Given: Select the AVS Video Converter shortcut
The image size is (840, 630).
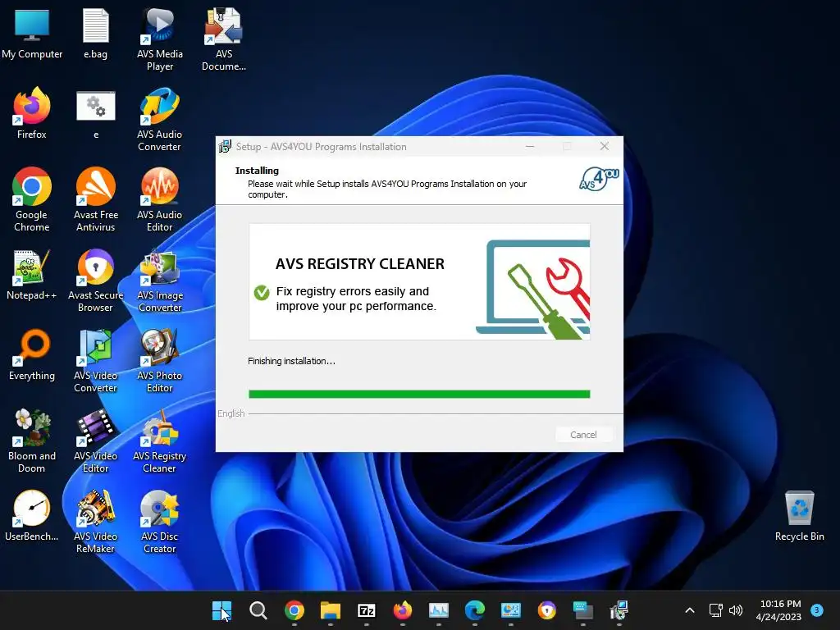Looking at the screenshot, I should (x=95, y=361).
